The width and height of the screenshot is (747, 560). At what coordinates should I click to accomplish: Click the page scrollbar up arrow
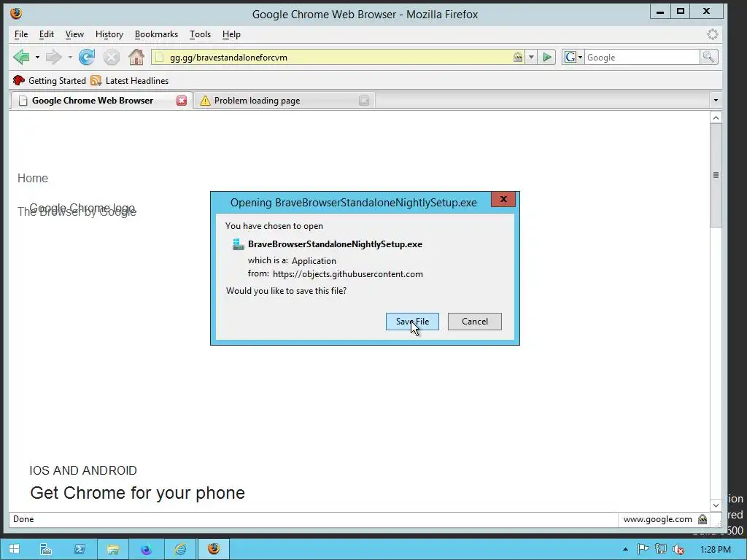point(716,117)
